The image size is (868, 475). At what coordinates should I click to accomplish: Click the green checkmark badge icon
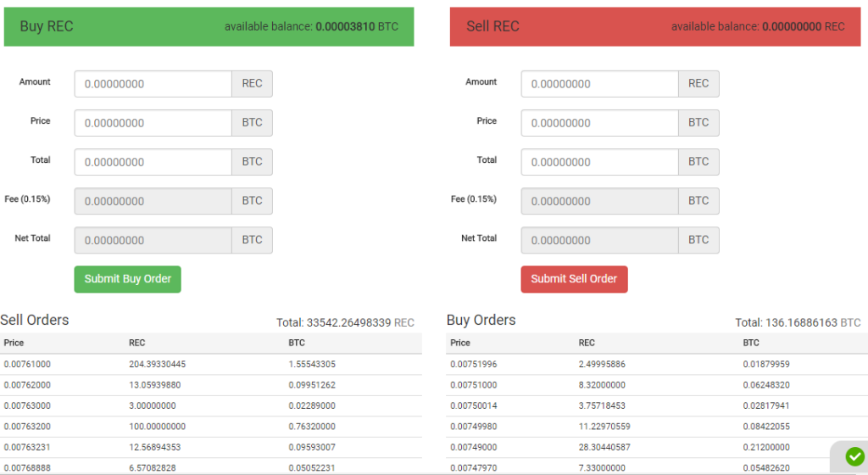(854, 456)
